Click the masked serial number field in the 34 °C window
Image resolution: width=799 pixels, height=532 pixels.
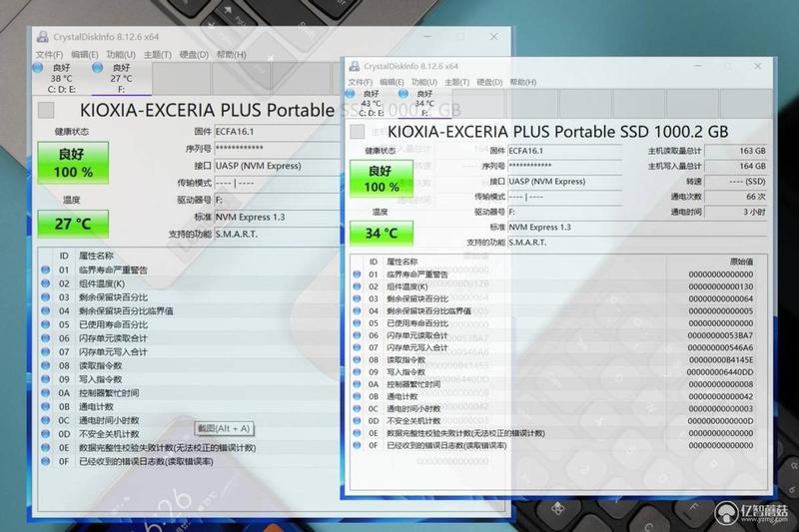[564, 167]
